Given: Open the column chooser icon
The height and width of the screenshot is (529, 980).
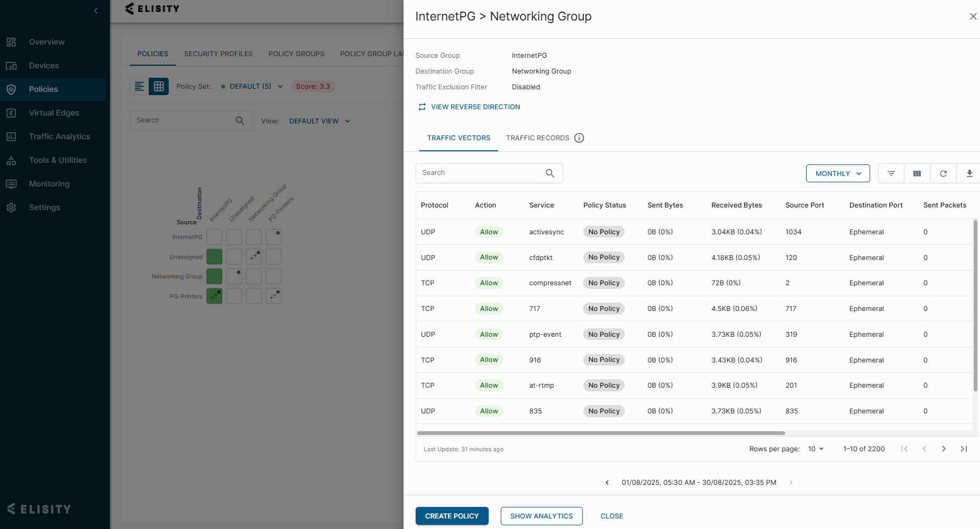Looking at the screenshot, I should [x=917, y=173].
